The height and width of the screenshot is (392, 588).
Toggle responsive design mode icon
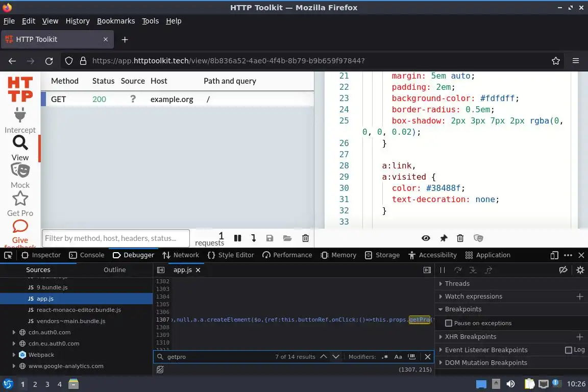pyautogui.click(x=554, y=255)
